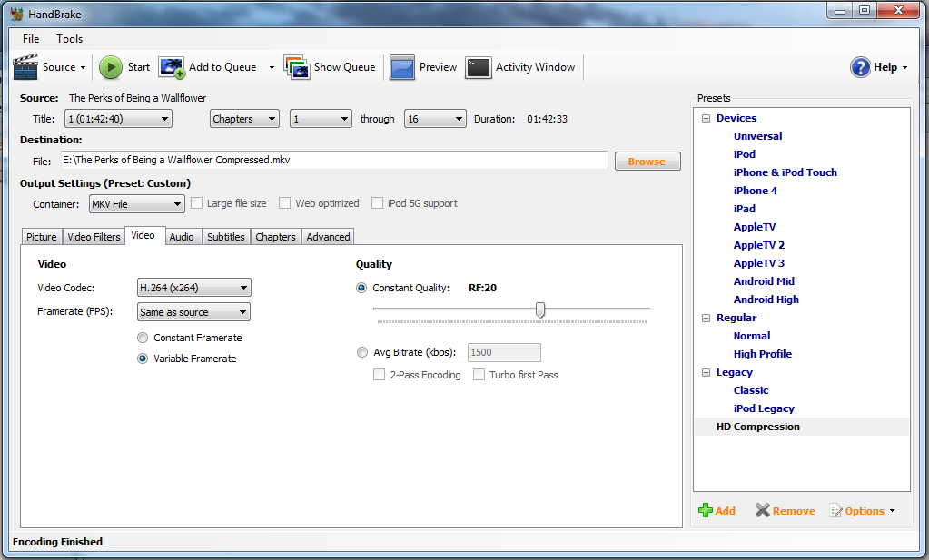Open the Help dropdown arrow

click(x=904, y=67)
